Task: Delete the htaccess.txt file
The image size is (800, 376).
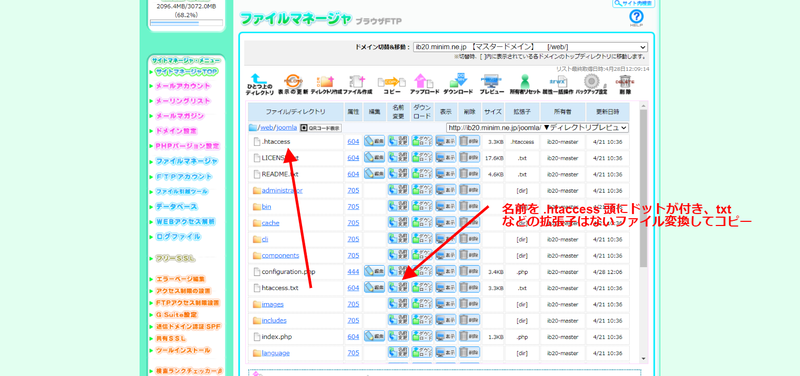Action: (469, 288)
